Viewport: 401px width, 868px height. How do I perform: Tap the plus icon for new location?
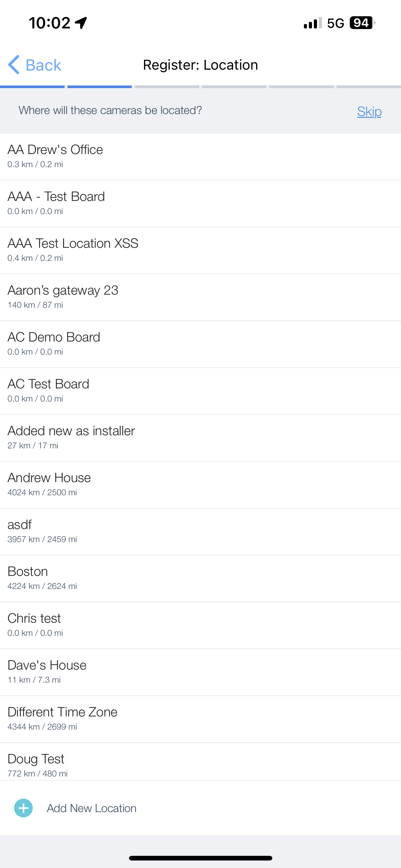point(23,808)
